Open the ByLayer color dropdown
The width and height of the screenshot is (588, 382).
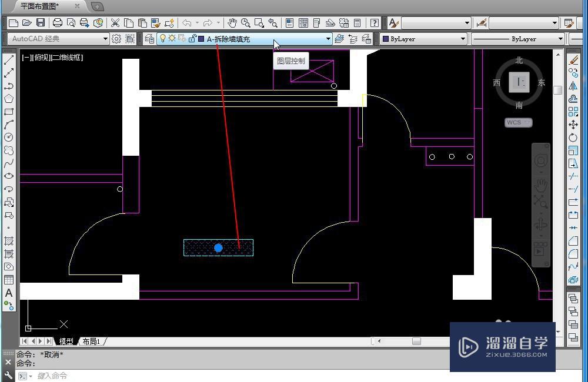pyautogui.click(x=423, y=39)
